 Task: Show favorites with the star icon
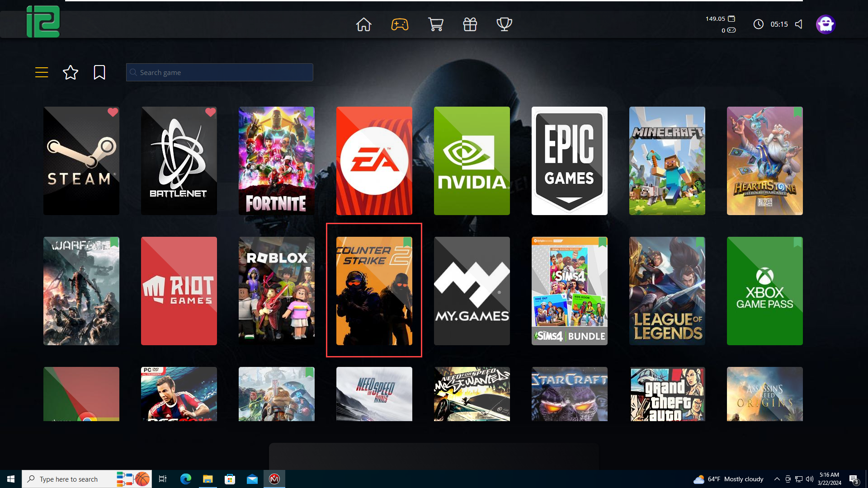coord(71,72)
